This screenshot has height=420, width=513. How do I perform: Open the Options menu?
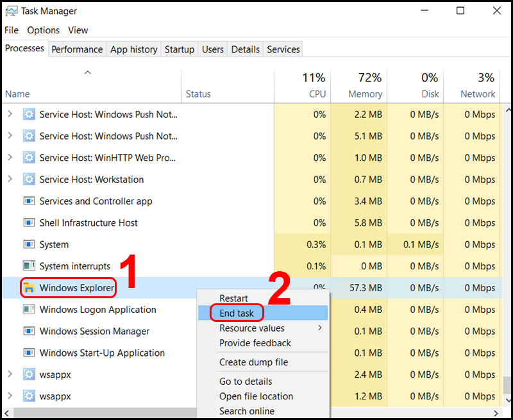click(x=43, y=30)
